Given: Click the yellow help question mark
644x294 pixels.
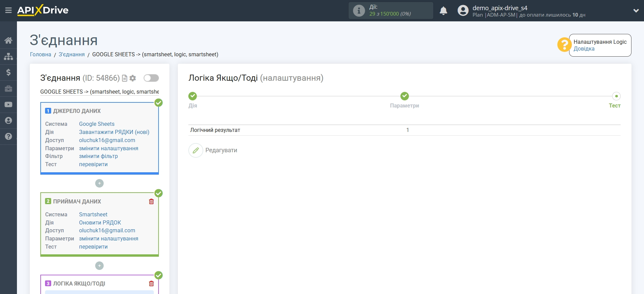Looking at the screenshot, I should (564, 45).
